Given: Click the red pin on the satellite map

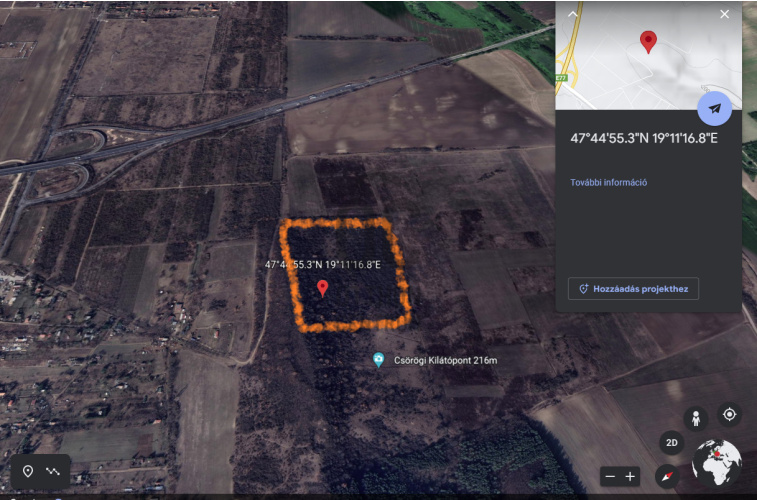Looking at the screenshot, I should 322,289.
